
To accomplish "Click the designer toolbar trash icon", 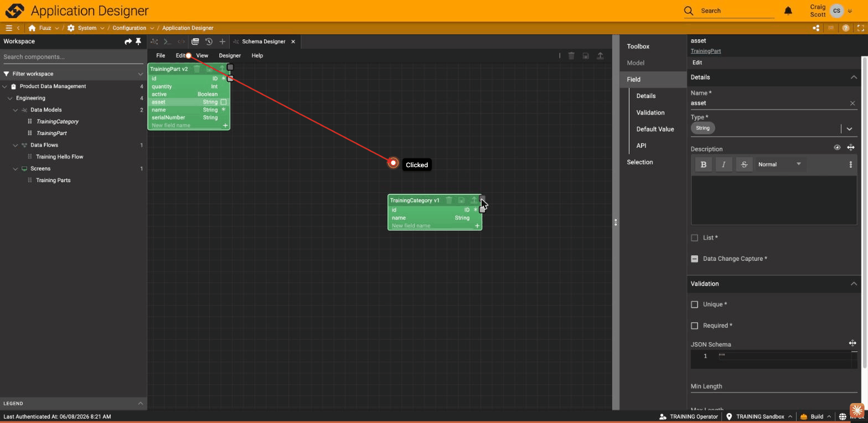I will pyautogui.click(x=571, y=55).
